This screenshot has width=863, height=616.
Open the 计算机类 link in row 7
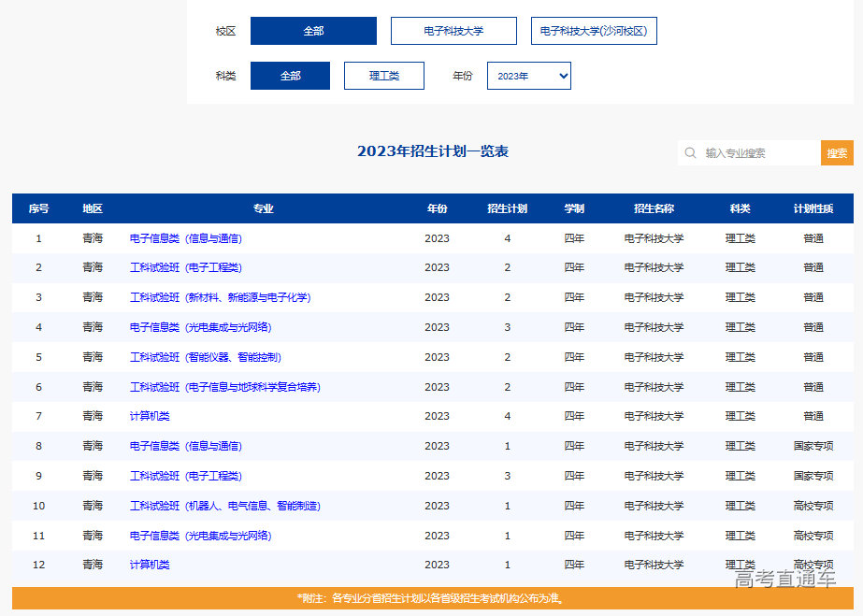coord(149,416)
